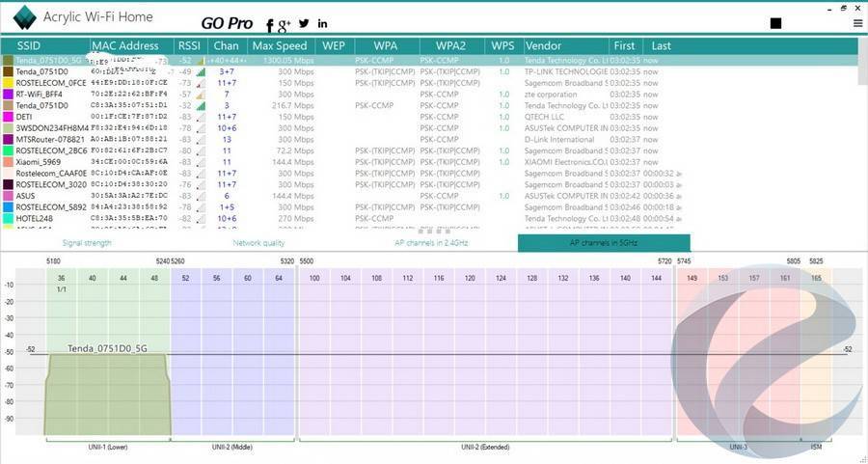Open the Twitter bird icon
The height and width of the screenshot is (464, 868).
coord(304,23)
